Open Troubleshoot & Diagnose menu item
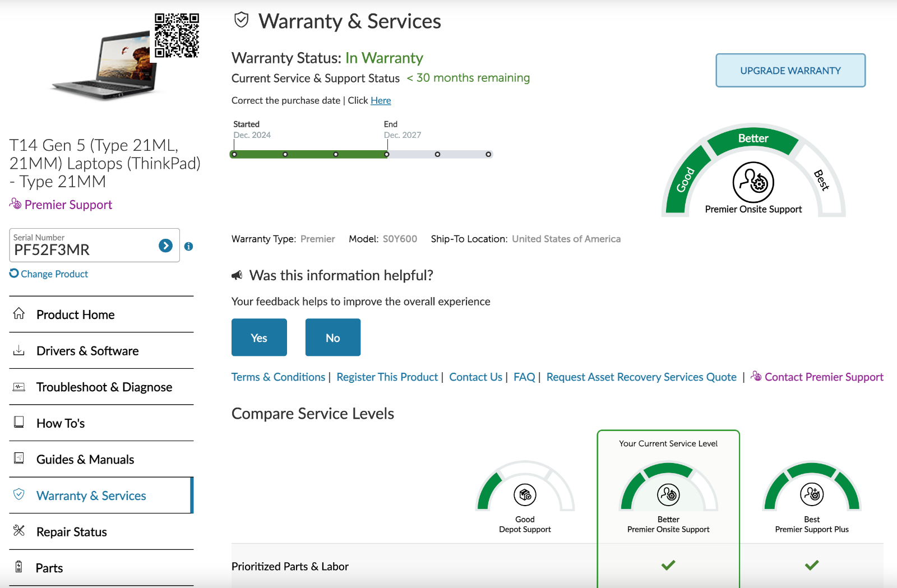This screenshot has width=897, height=588. click(101, 387)
